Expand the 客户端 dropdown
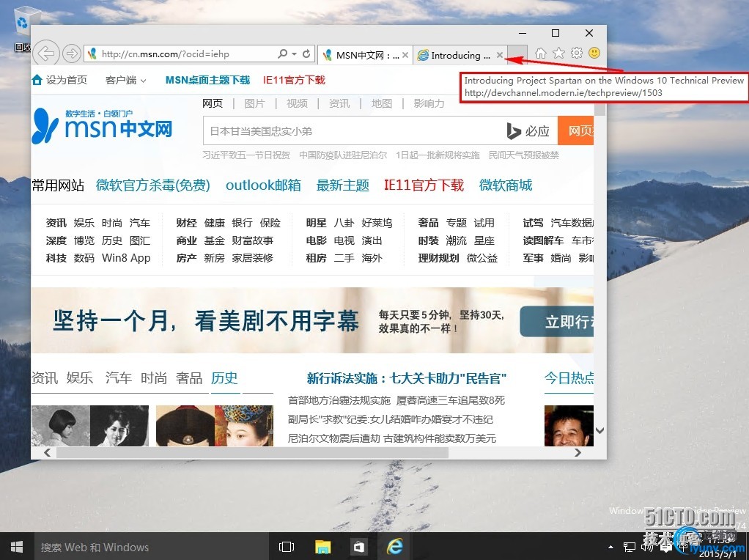The width and height of the screenshot is (749, 560). pyautogui.click(x=125, y=81)
